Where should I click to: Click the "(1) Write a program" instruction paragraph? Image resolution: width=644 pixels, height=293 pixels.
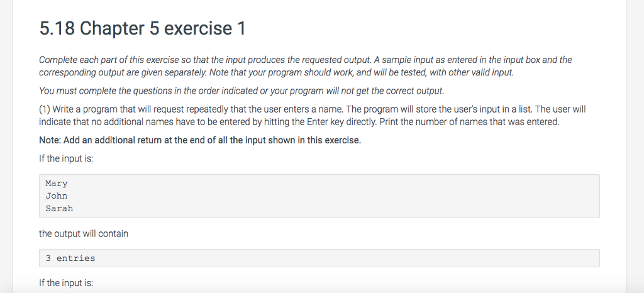click(x=312, y=115)
